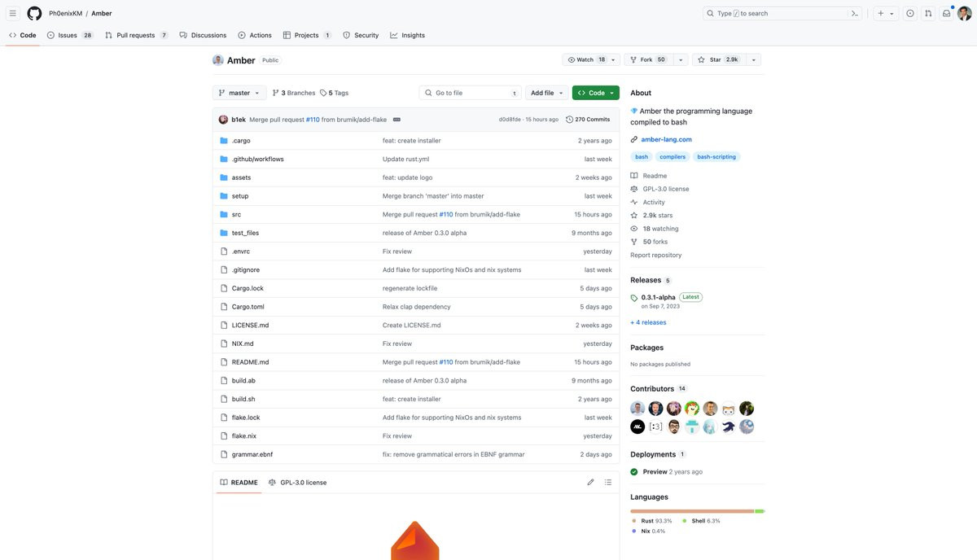Open the 0.3.1-alpha release
977x560 pixels.
(658, 297)
